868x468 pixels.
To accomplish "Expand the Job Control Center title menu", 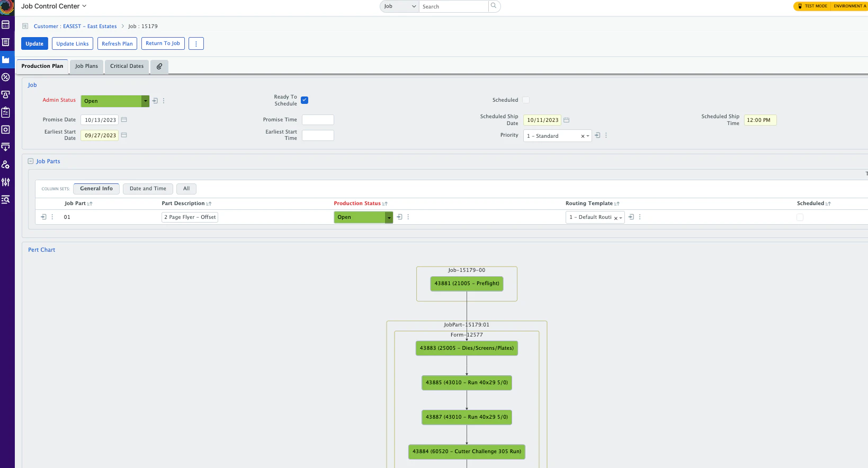I will [54, 6].
